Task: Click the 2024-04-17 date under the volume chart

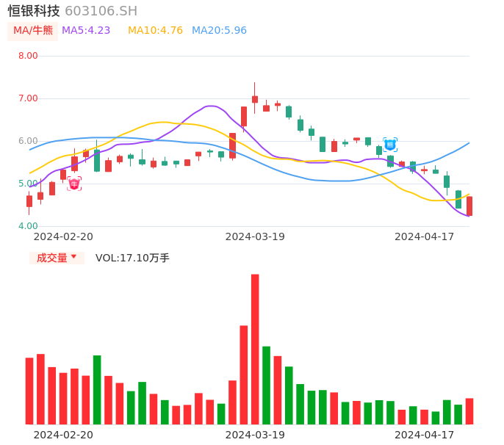Action: coord(425,435)
